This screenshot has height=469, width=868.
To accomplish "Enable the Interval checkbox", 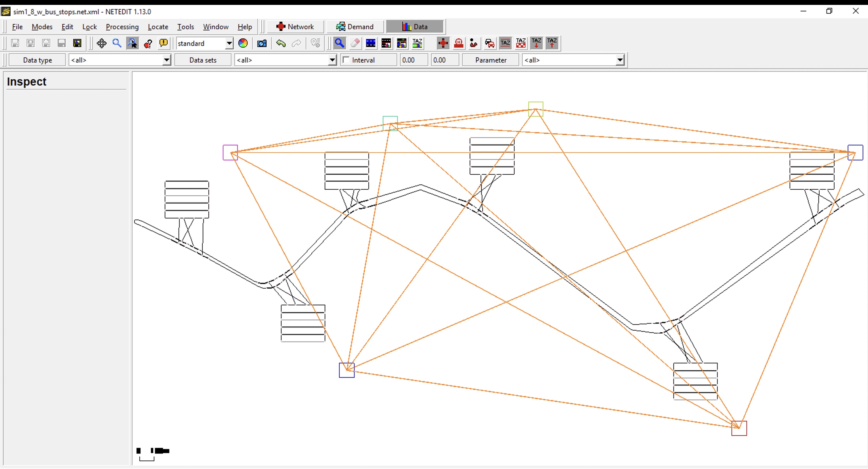I will coord(346,60).
